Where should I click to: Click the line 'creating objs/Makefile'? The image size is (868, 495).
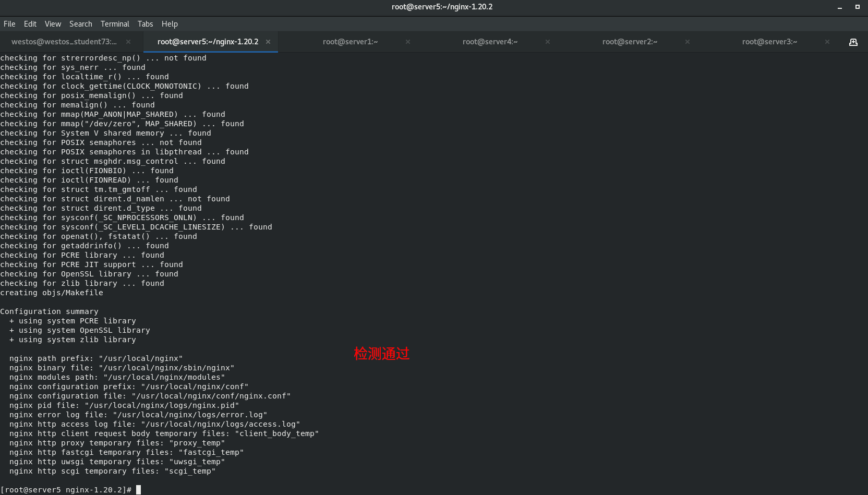point(52,293)
